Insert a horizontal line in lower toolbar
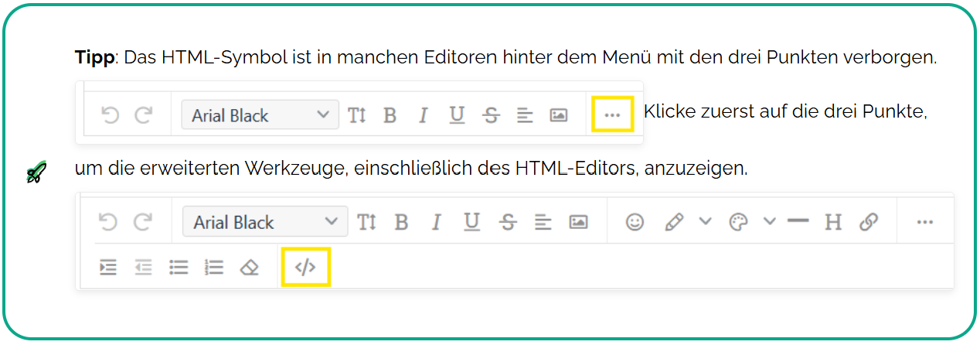The image size is (980, 345). (798, 220)
